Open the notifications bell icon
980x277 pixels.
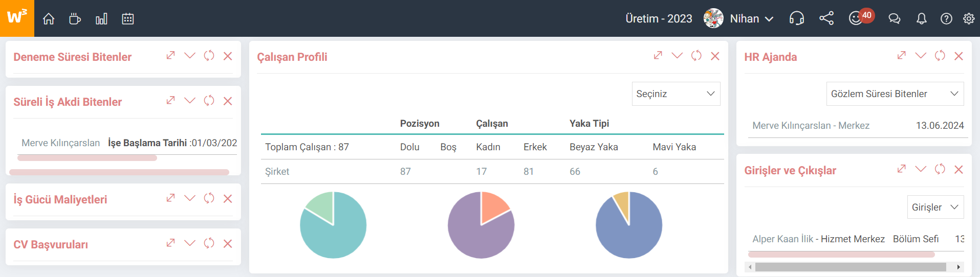point(921,19)
